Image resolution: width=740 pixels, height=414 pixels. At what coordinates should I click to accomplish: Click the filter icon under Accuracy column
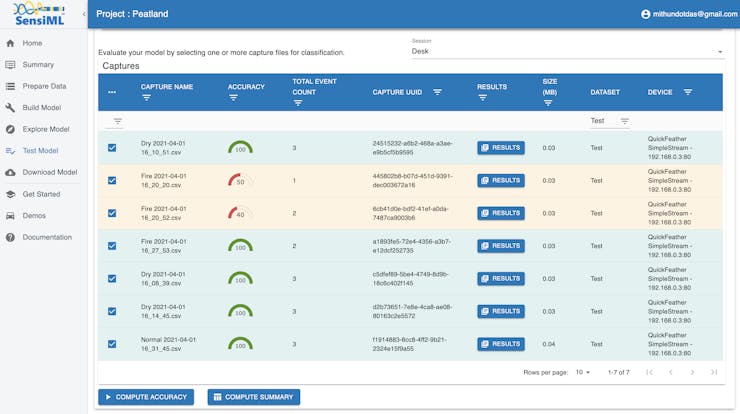click(234, 98)
